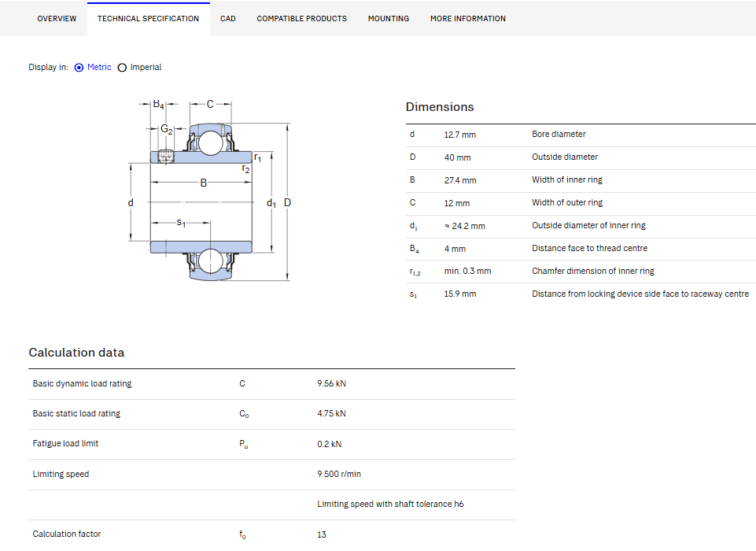Open the More Information tab

pos(468,19)
